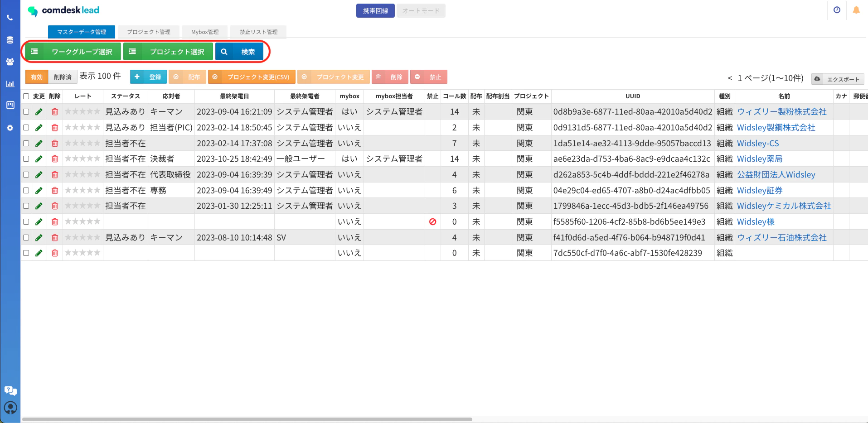The image size is (868, 423).
Task: Switch to マスターデータ管理 tab
Action: click(82, 32)
